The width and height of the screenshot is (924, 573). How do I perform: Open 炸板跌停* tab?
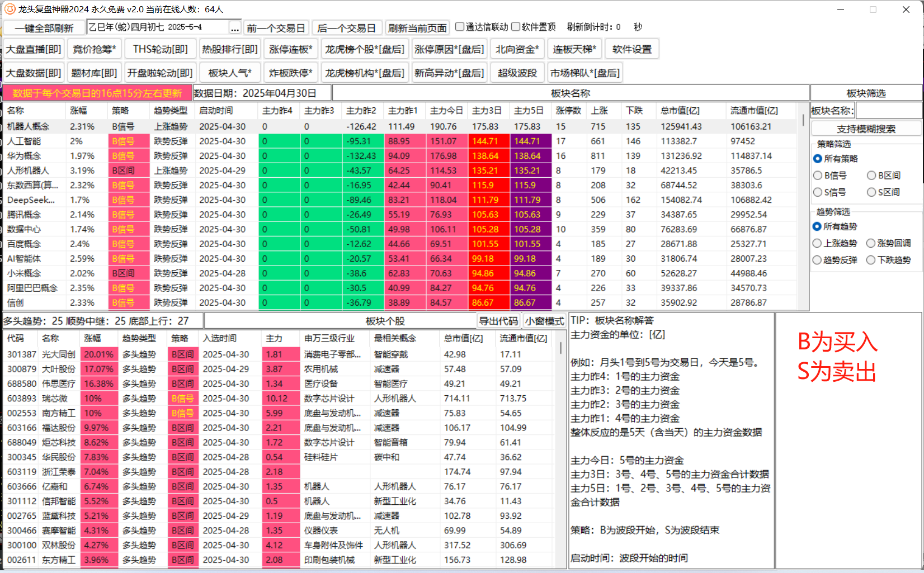[x=290, y=73]
